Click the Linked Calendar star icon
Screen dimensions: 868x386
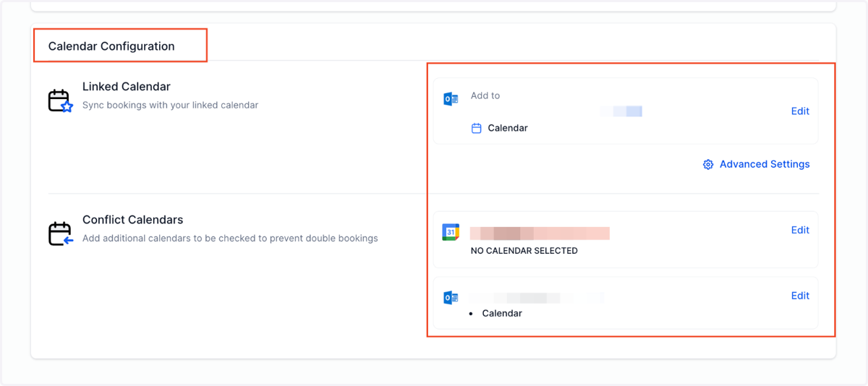tap(60, 100)
